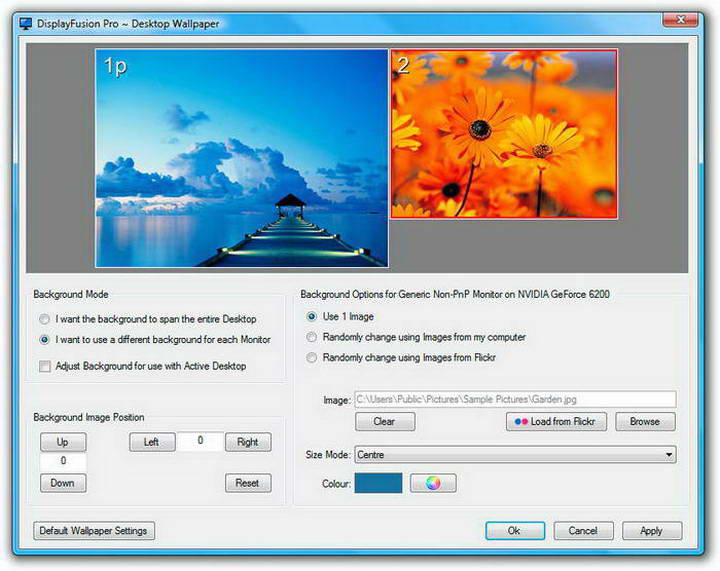Image resolution: width=720 pixels, height=571 pixels.
Task: Reset the background image position
Action: pos(248,483)
